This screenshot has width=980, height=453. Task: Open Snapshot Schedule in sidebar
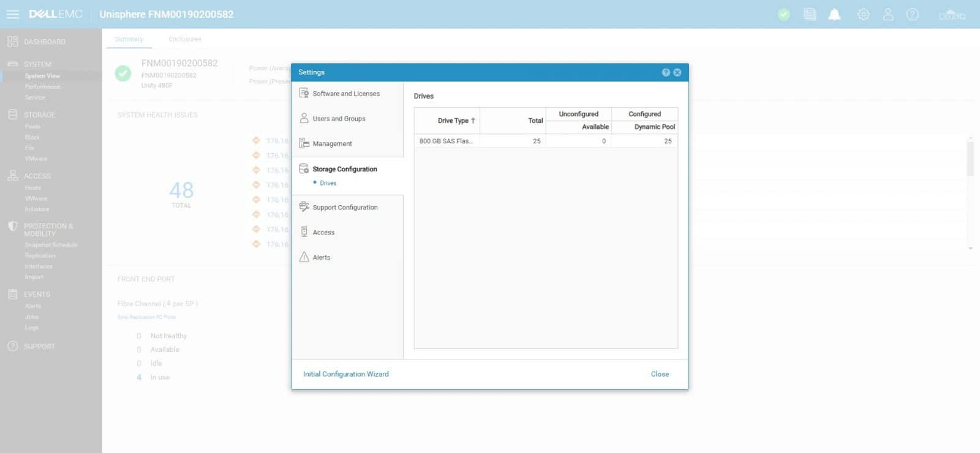pos(51,245)
